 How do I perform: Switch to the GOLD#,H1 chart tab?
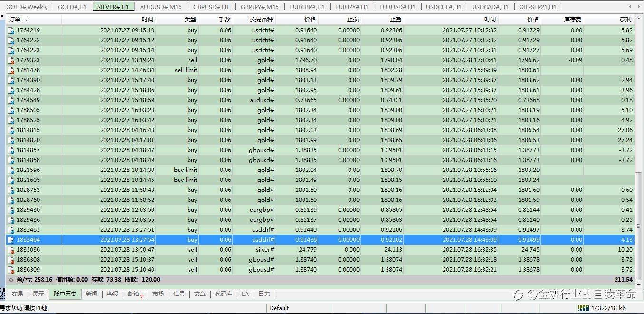click(x=72, y=7)
